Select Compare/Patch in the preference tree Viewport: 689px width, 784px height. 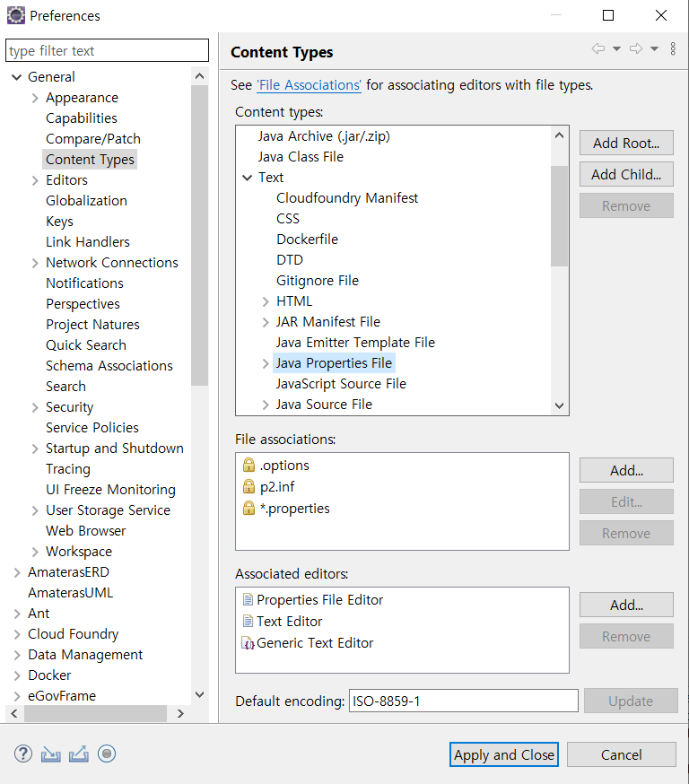[93, 139]
